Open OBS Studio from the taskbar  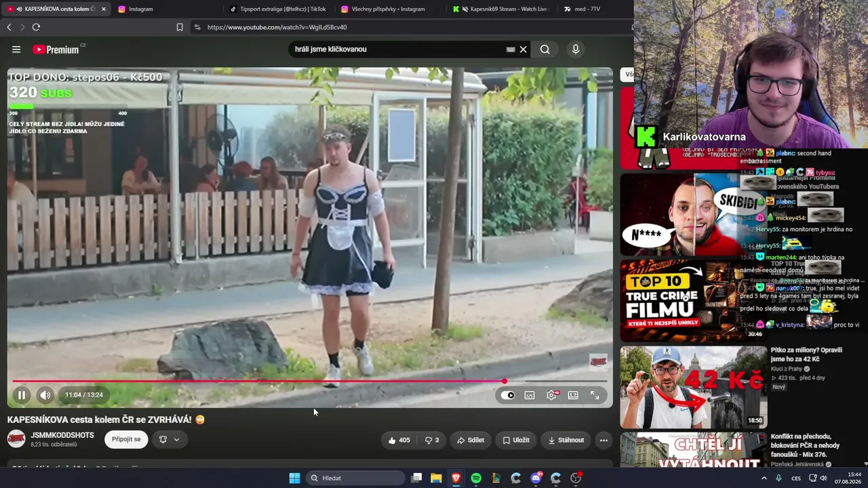pyautogui.click(x=576, y=478)
